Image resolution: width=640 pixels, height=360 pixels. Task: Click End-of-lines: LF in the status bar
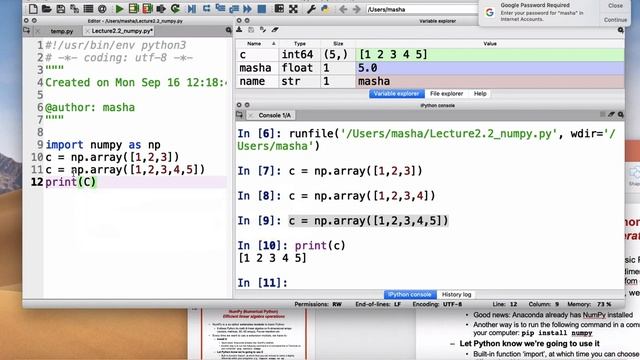coord(378,304)
